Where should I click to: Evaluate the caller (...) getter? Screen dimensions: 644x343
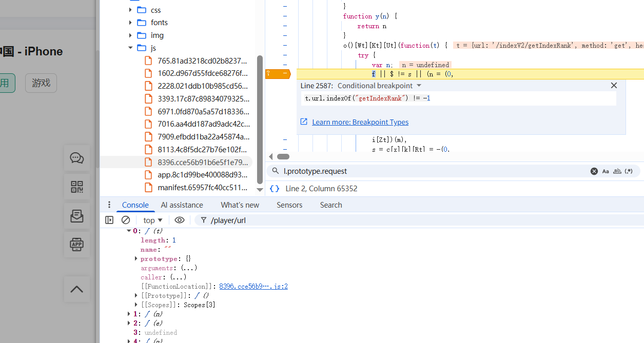pyautogui.click(x=179, y=277)
